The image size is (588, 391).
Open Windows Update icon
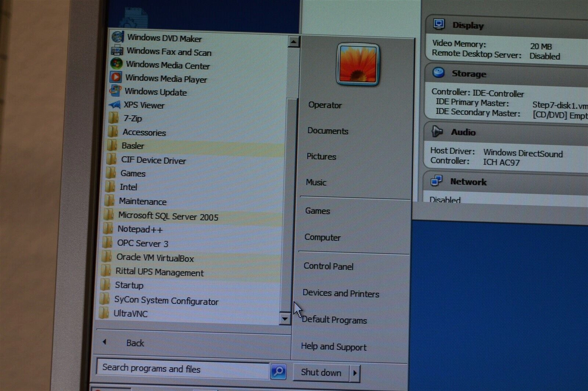pos(115,90)
